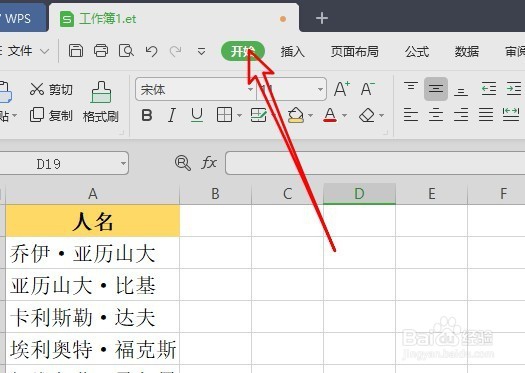Image resolution: width=525 pixels, height=373 pixels.
Task: Toggle bold formatting
Action: (x=147, y=115)
